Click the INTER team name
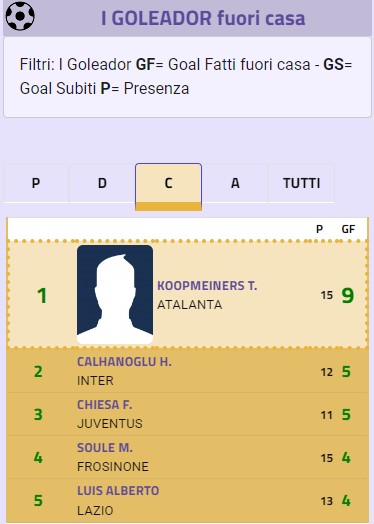 95,381
